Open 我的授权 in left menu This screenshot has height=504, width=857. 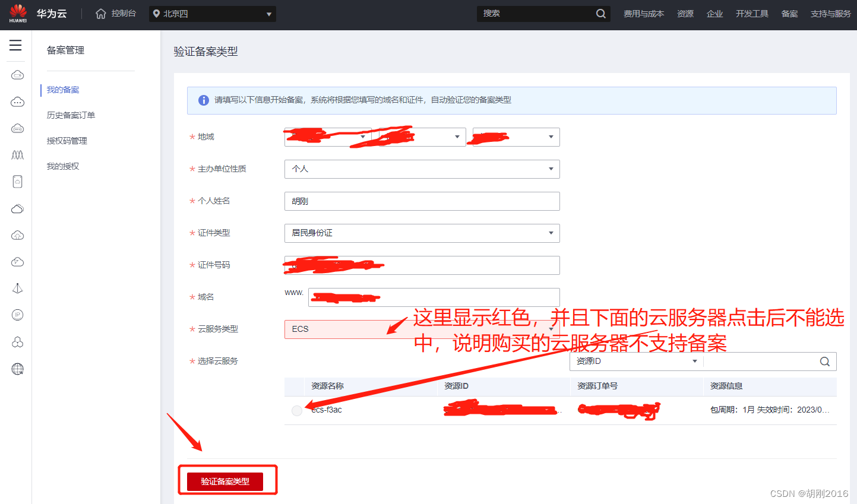pyautogui.click(x=63, y=166)
